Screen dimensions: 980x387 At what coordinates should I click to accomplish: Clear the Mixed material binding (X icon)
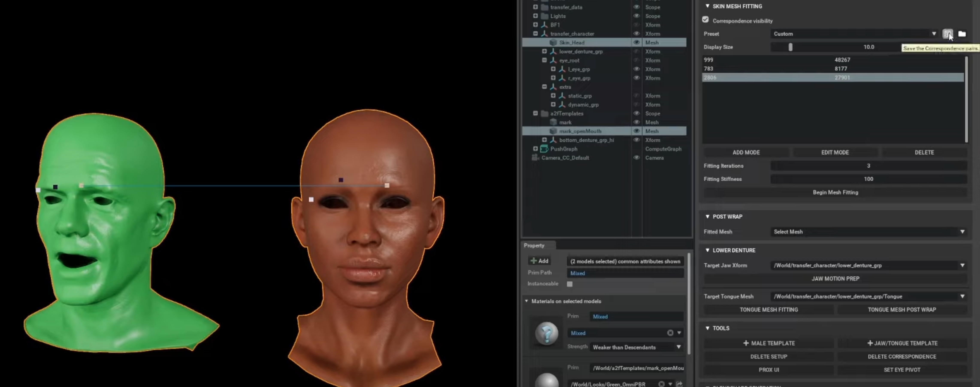tap(670, 333)
